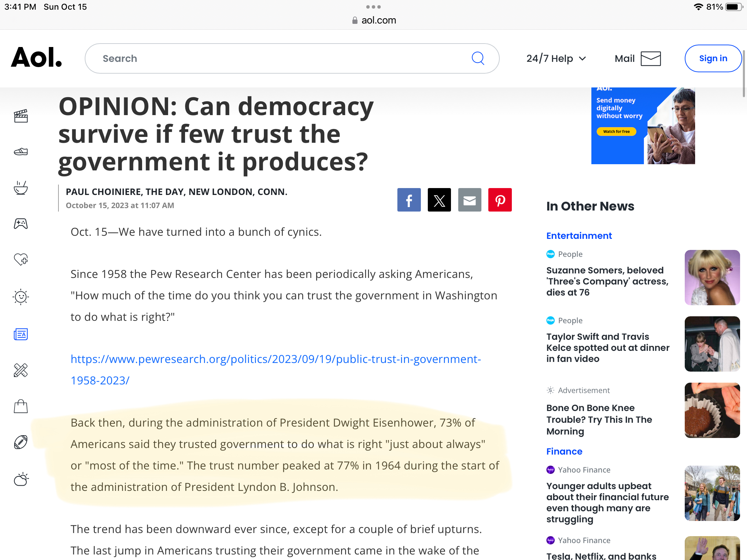Open the young adults walking thumbnail

tap(712, 493)
